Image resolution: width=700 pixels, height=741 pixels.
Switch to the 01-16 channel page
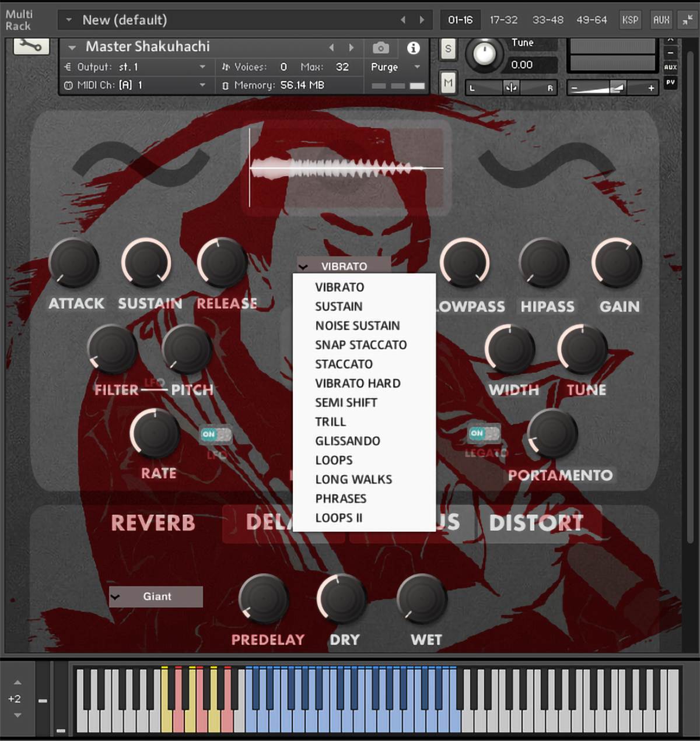pos(460,20)
